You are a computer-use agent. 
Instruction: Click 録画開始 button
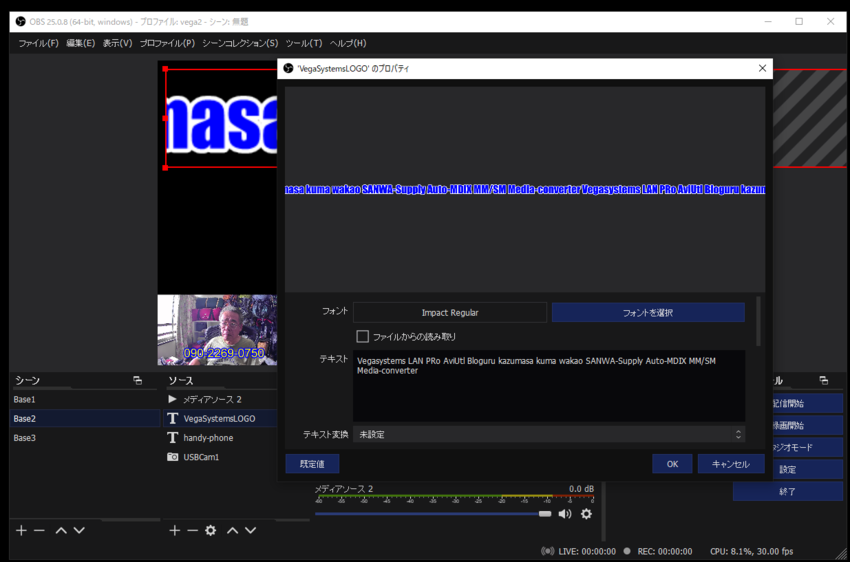click(x=808, y=425)
